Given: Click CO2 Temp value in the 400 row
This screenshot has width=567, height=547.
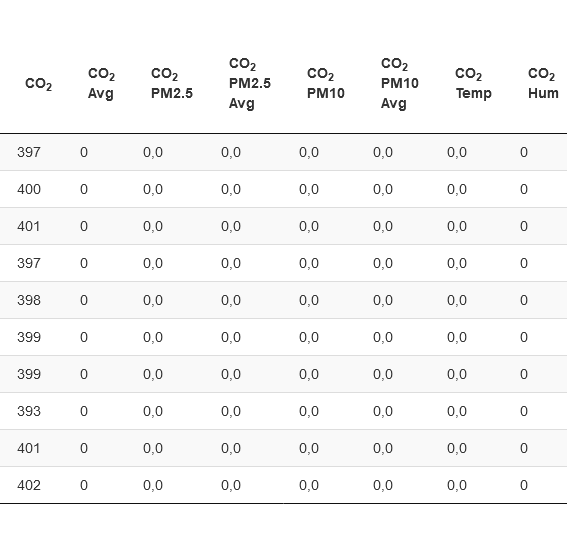Looking at the screenshot, I should point(457,189).
